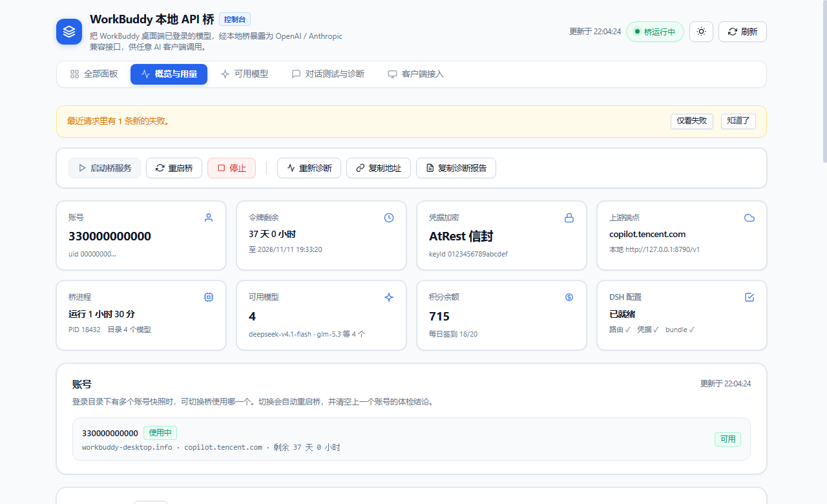Click 复制诊断报告 button

click(456, 168)
